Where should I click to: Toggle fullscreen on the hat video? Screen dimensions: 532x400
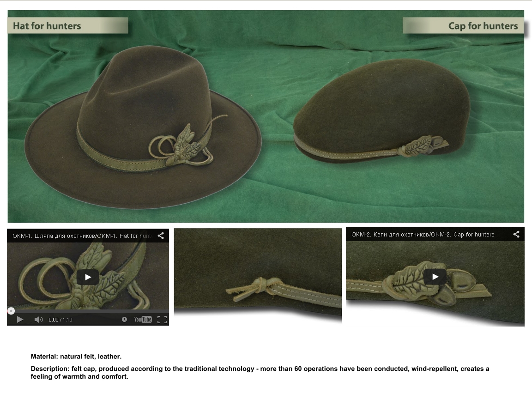tap(162, 319)
